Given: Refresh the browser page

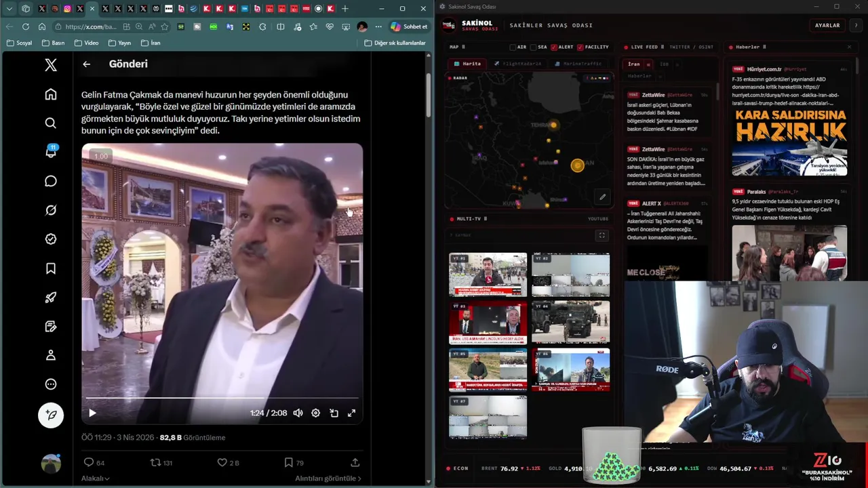Looking at the screenshot, I should 25,26.
